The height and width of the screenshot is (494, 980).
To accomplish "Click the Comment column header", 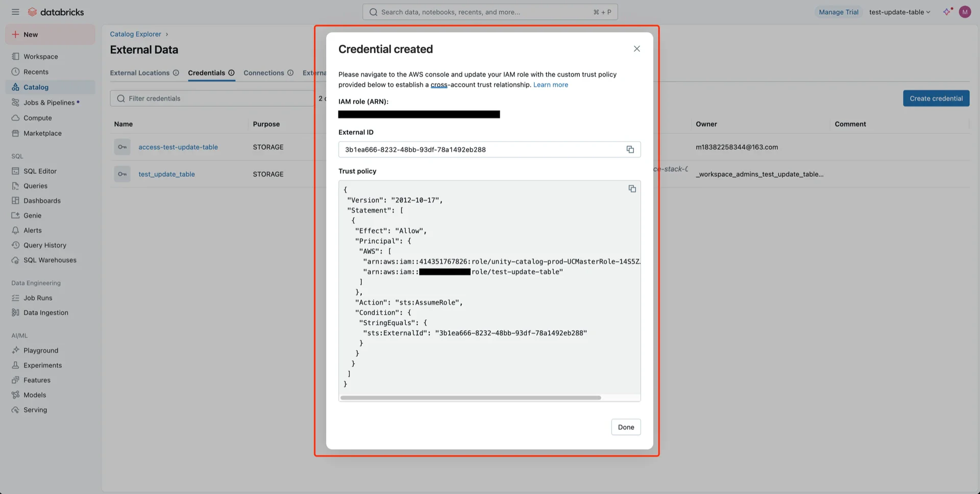I will [x=850, y=124].
